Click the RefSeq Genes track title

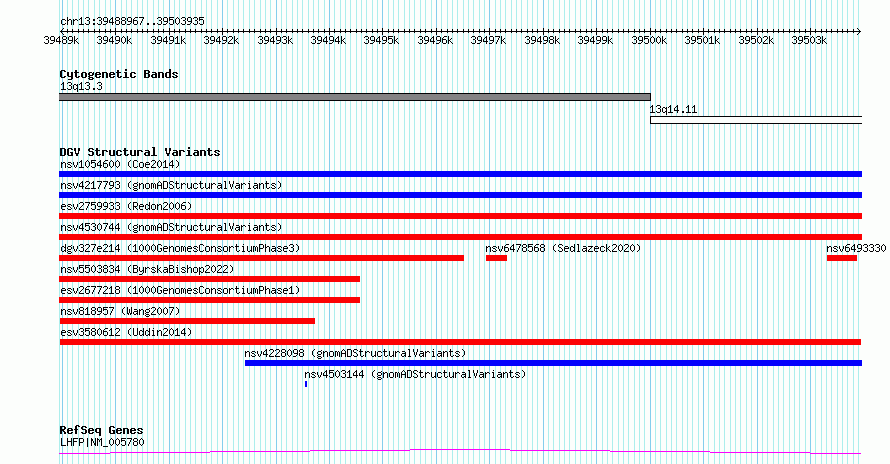coord(101,430)
